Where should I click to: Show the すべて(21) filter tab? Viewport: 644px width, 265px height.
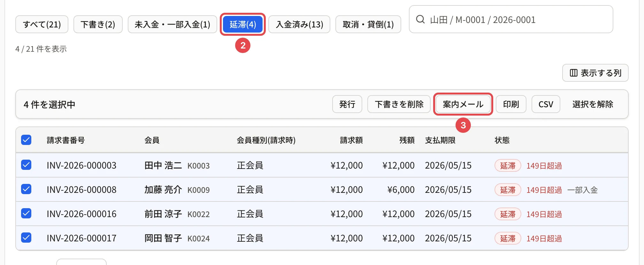(42, 24)
